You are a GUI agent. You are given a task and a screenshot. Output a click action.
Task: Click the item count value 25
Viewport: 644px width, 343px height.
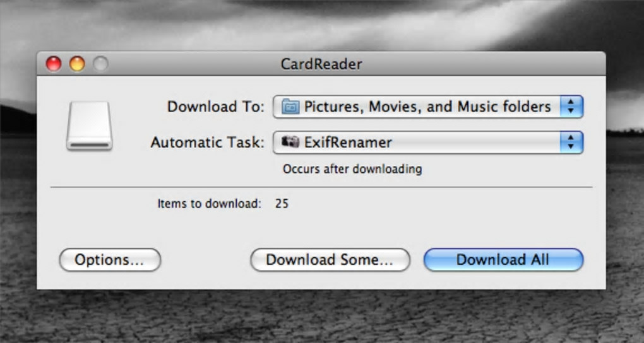click(x=282, y=204)
